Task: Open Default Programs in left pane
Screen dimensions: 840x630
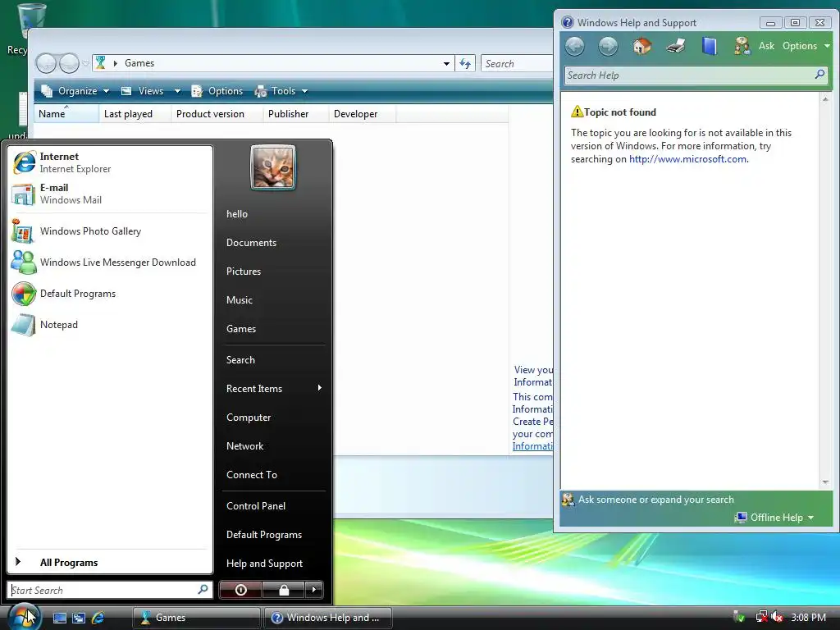Action: tap(110, 294)
